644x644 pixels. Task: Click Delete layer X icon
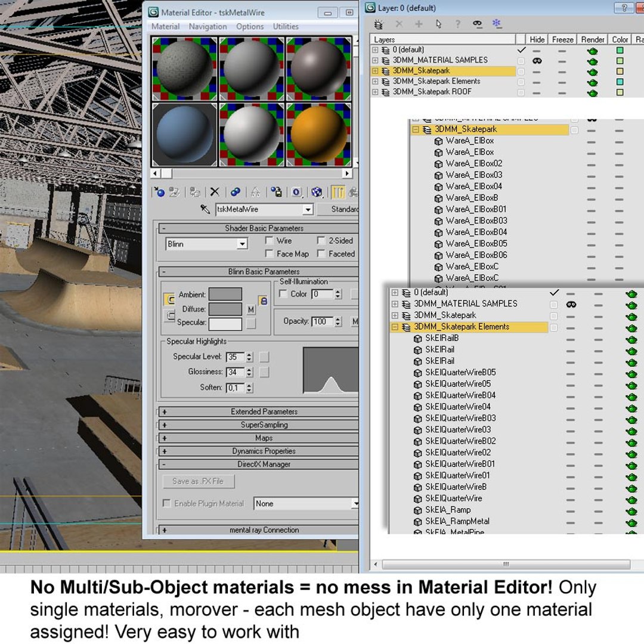tap(399, 24)
